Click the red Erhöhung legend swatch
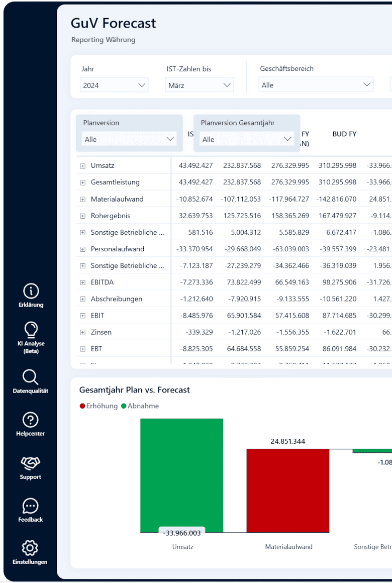The height and width of the screenshot is (583, 392). point(82,406)
